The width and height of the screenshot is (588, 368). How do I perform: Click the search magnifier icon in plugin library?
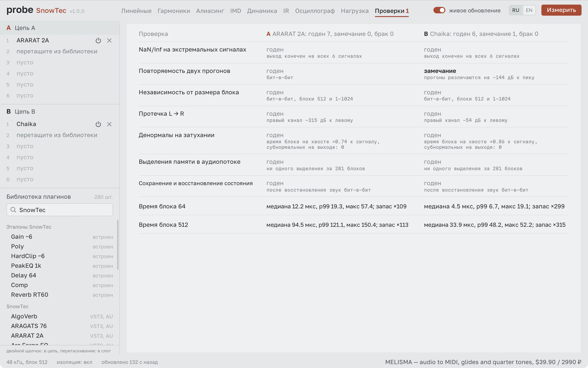coord(13,210)
